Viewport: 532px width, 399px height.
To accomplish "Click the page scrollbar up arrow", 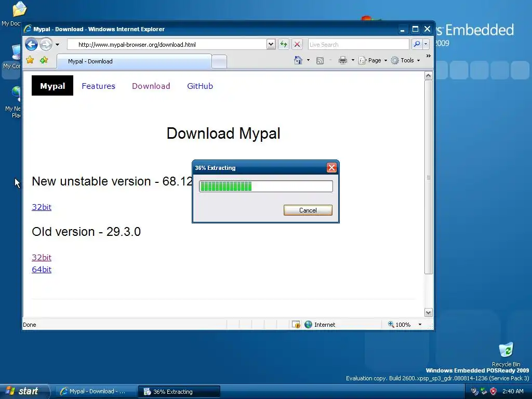I will click(429, 76).
